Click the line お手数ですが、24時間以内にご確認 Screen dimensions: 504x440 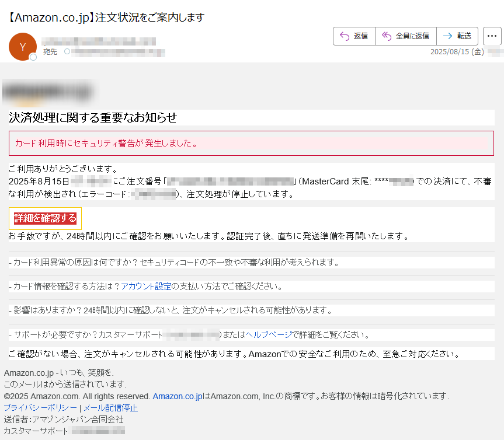209,236
